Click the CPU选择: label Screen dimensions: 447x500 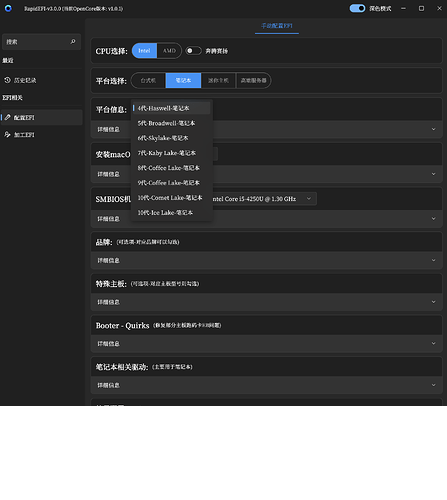click(112, 51)
